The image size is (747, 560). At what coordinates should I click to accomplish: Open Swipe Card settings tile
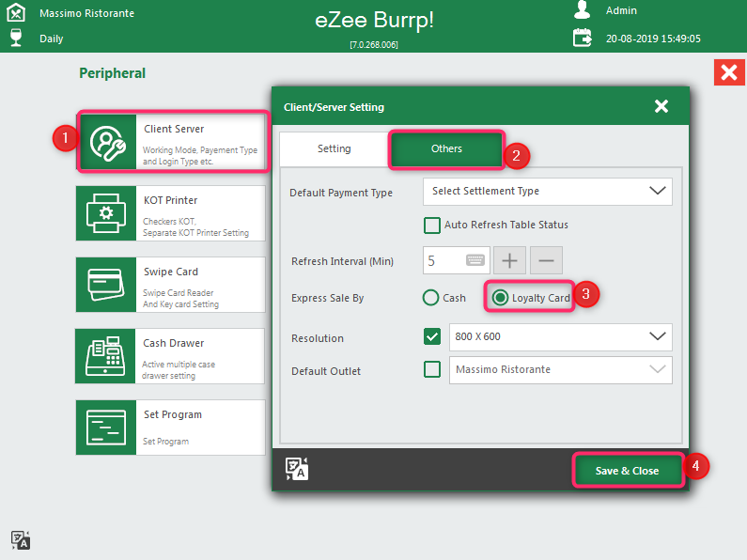coord(171,285)
